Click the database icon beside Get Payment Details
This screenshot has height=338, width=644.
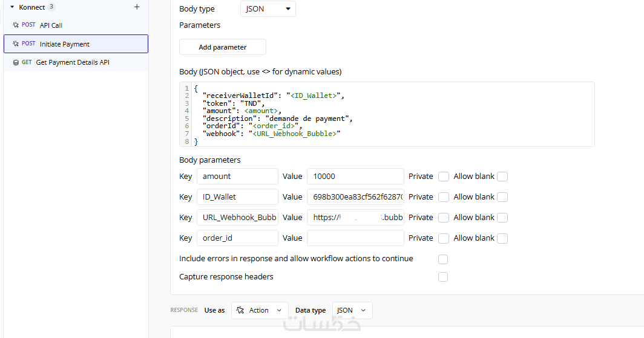click(x=16, y=62)
